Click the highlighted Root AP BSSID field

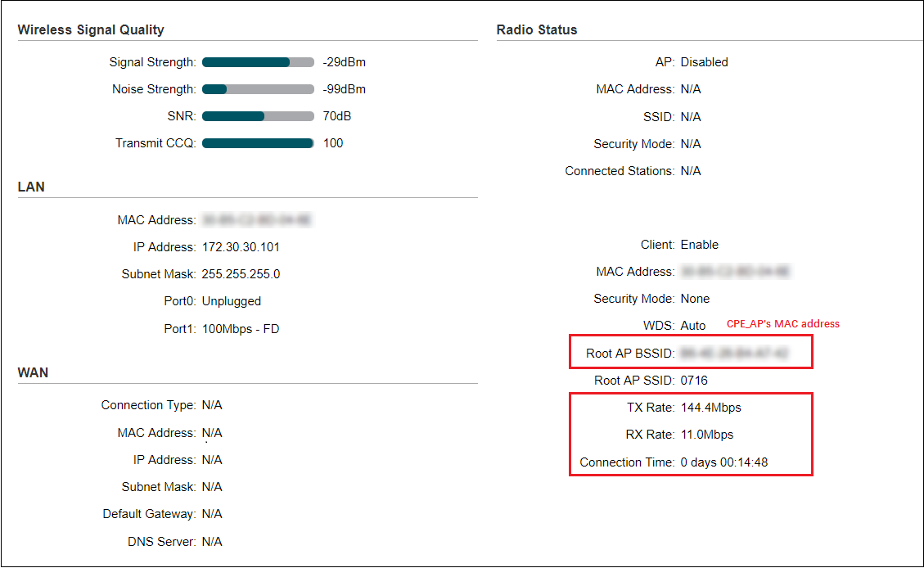tap(690, 352)
